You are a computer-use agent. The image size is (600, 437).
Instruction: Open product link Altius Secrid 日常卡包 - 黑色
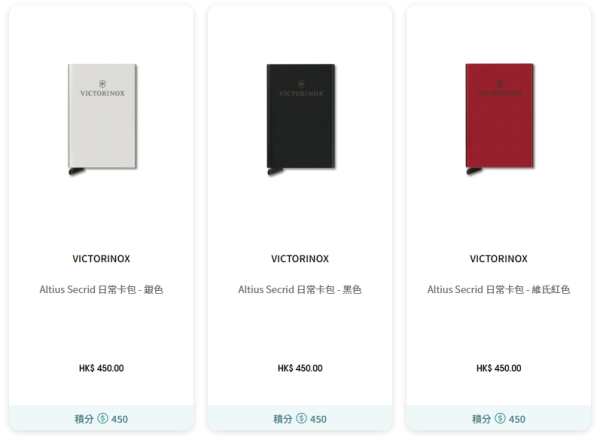click(300, 290)
